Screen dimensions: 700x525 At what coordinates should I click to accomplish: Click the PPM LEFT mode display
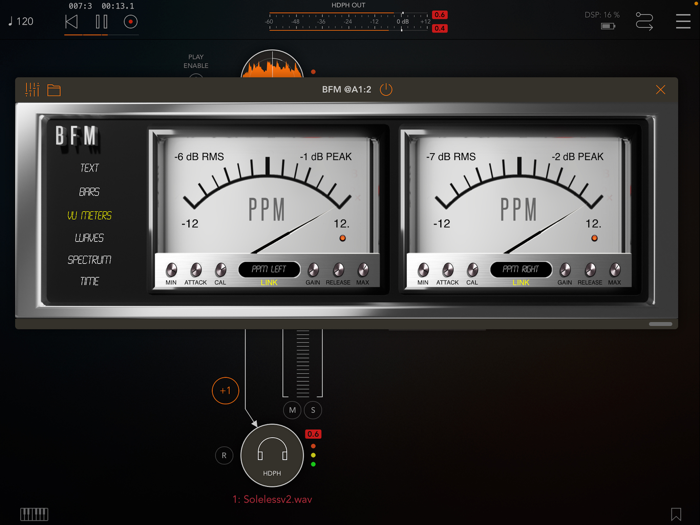[269, 269]
